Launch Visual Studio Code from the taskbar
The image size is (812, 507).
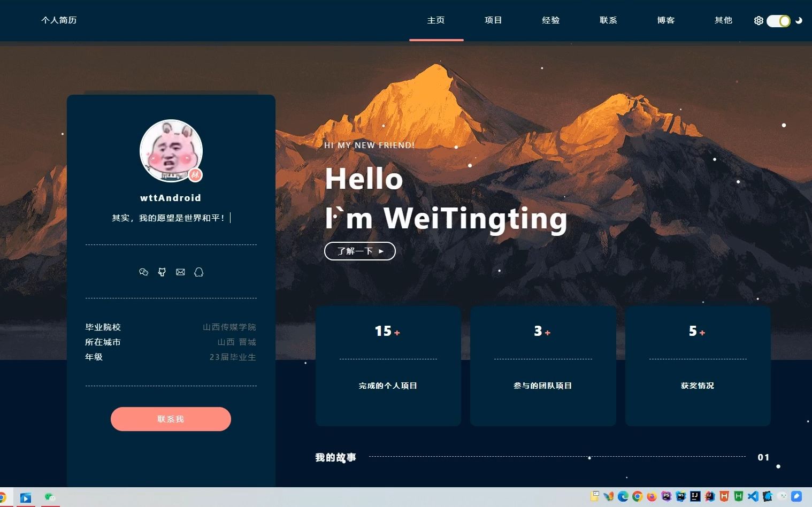[x=753, y=496]
